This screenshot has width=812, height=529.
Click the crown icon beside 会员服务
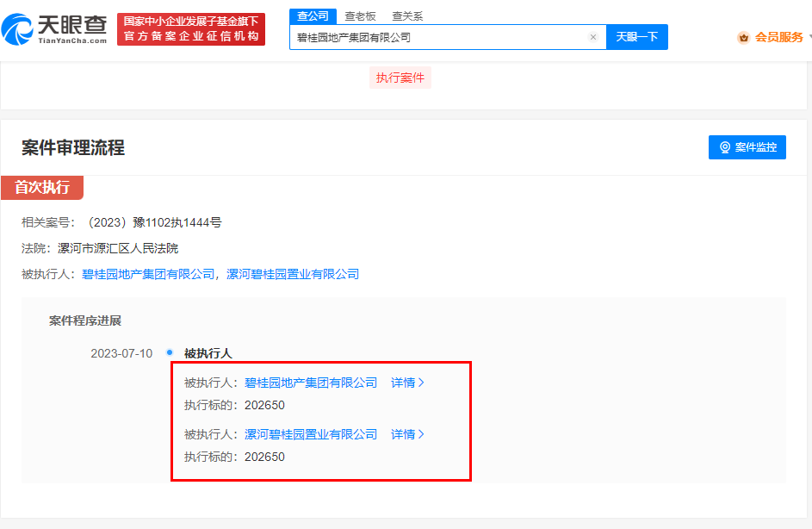pos(744,37)
